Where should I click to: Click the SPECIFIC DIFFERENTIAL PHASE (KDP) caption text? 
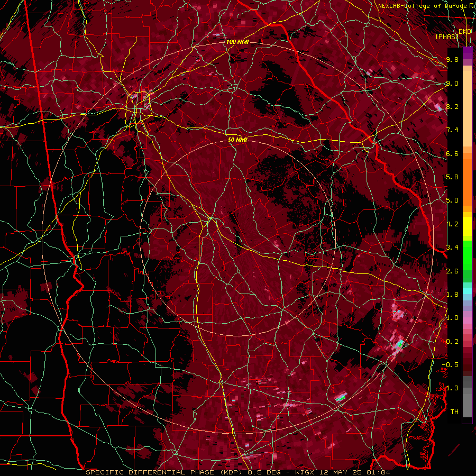tap(165, 472)
